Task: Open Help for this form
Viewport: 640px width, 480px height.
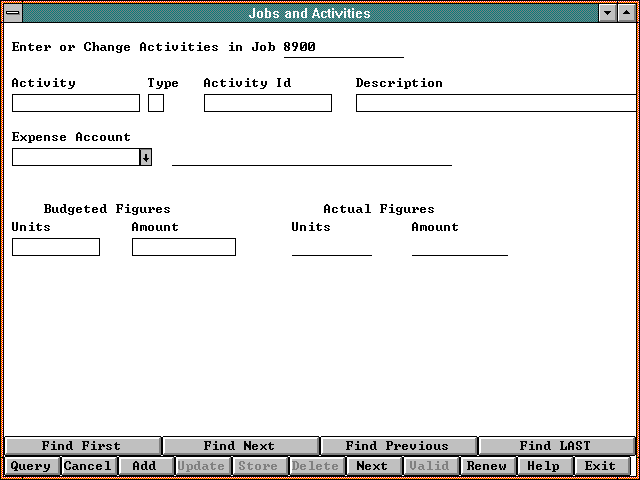Action: click(544, 466)
